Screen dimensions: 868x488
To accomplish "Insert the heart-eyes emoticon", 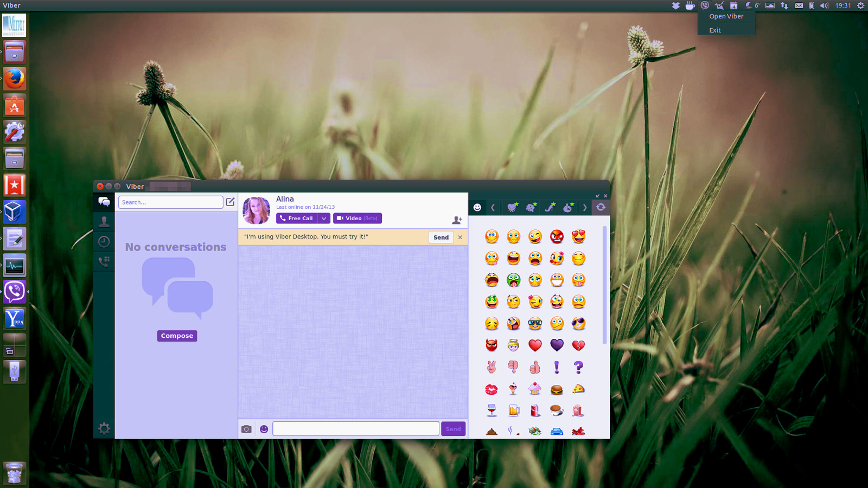I will (x=578, y=236).
